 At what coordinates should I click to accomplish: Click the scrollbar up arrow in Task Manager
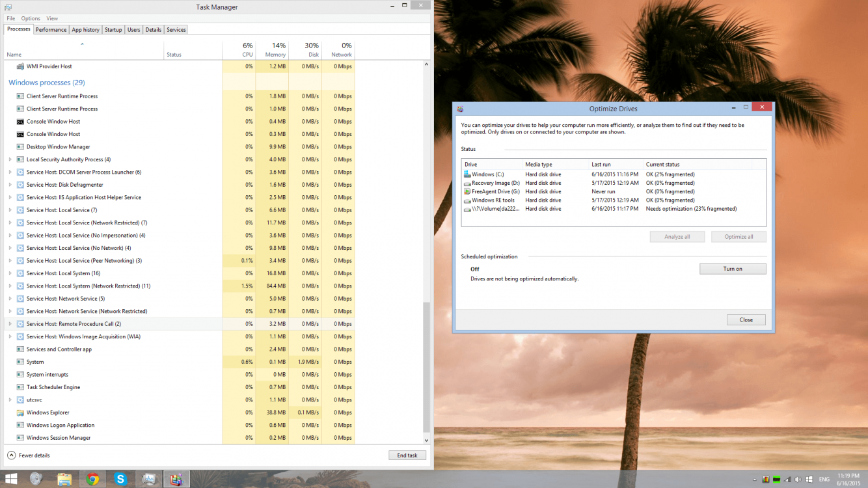click(x=427, y=64)
